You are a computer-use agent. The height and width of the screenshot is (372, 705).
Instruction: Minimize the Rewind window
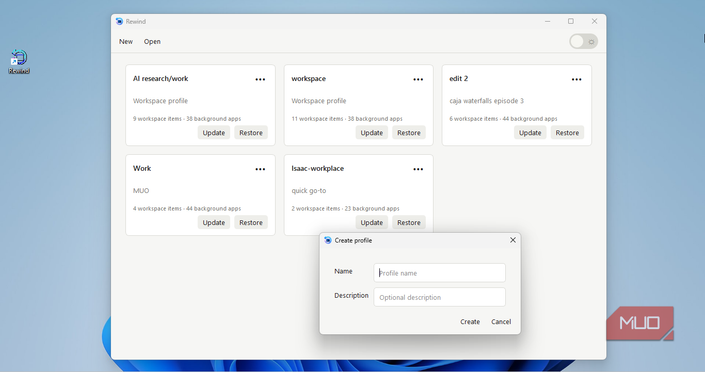coord(547,21)
